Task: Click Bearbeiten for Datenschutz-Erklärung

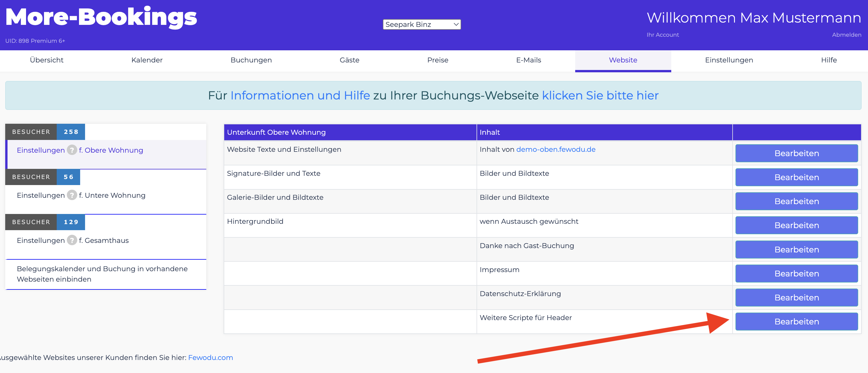Action: click(x=797, y=298)
